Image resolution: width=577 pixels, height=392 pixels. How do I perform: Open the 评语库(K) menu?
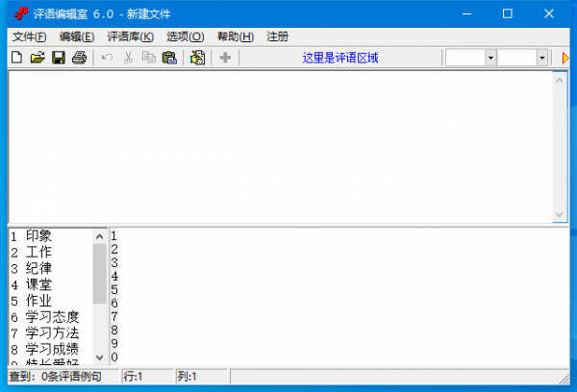[x=130, y=37]
